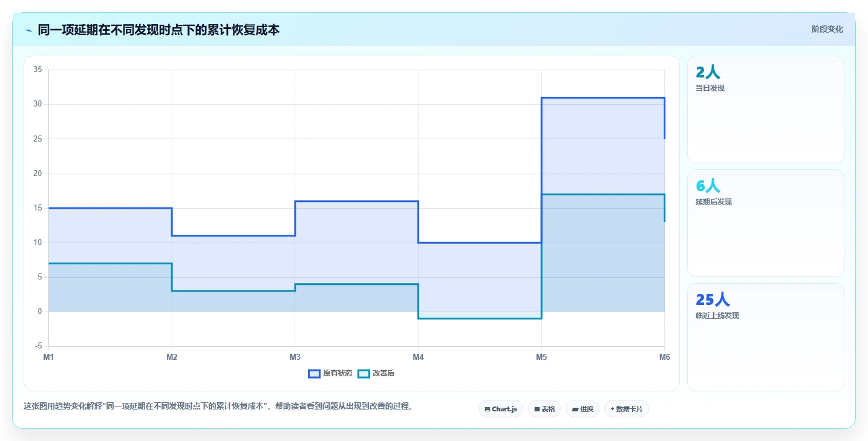Click the M2 axis label
The image size is (868, 441).
(x=172, y=358)
